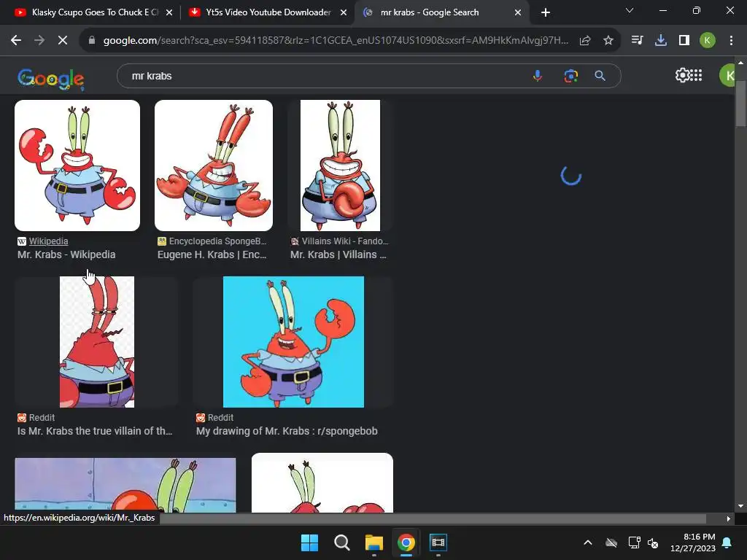Open File Explorer from taskbar
The height and width of the screenshot is (560, 747).
[374, 542]
